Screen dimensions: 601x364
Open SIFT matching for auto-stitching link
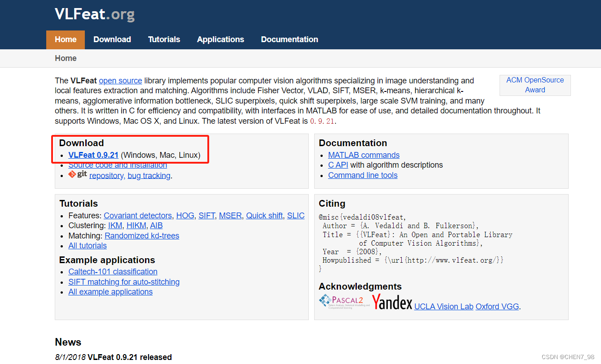[x=124, y=282]
